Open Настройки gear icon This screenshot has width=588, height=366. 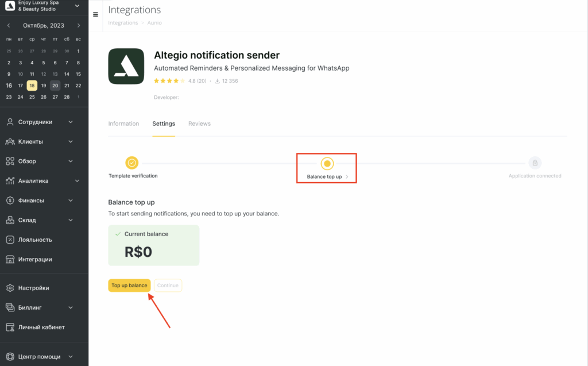(10, 288)
